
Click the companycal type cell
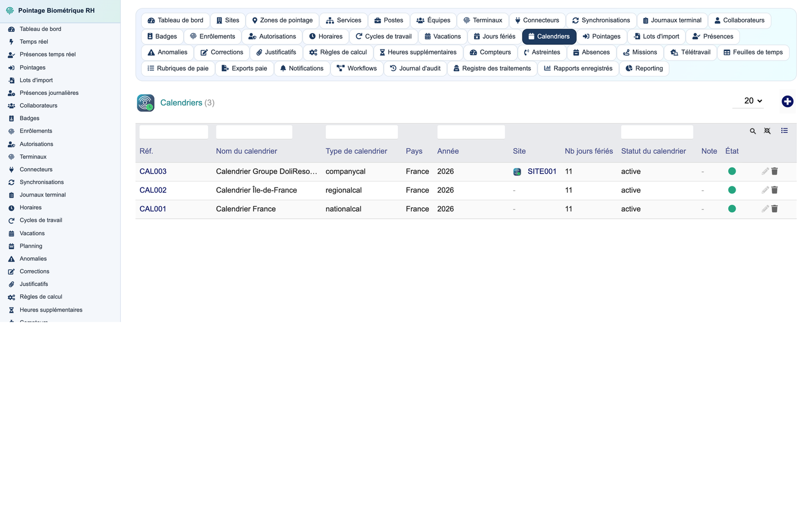coord(346,171)
